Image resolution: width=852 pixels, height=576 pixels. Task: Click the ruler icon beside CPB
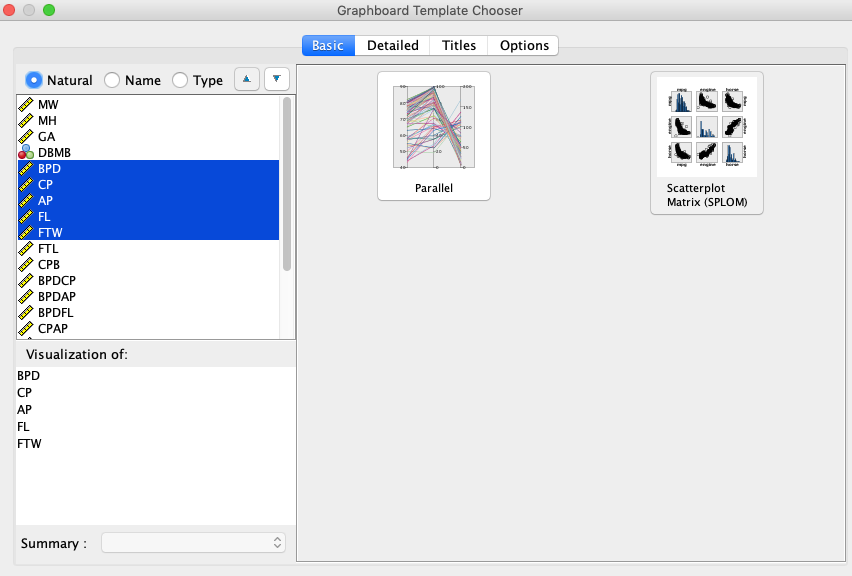click(x=26, y=265)
